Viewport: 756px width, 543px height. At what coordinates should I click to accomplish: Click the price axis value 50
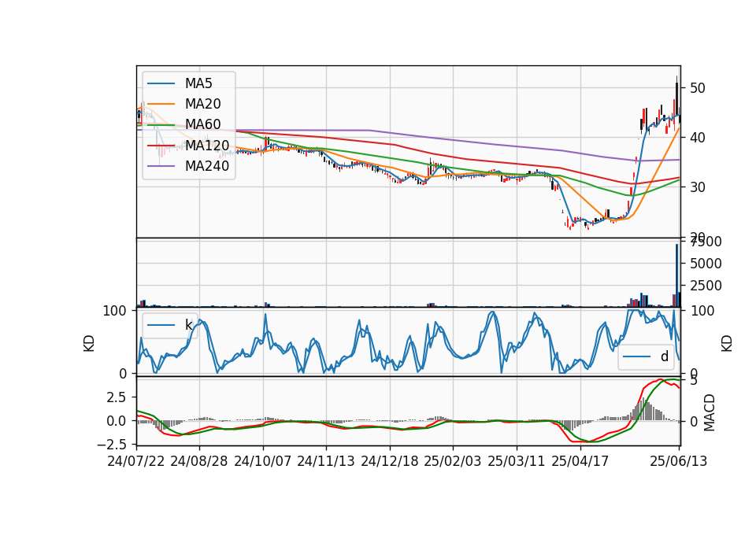pyautogui.click(x=697, y=88)
